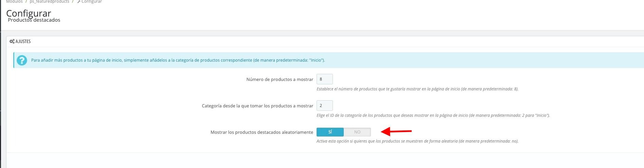Open the ps_featuredproducts breadcrumb

[x=49, y=2]
